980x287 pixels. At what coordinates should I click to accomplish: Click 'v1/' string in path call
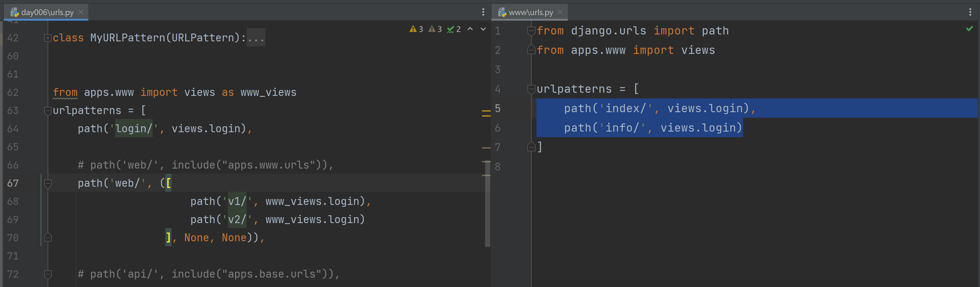(237, 201)
